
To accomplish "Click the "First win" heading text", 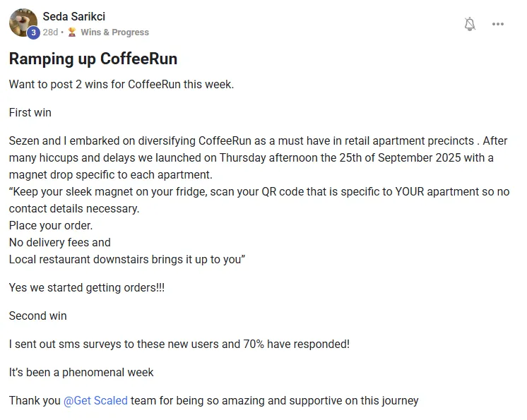I will click(x=30, y=112).
